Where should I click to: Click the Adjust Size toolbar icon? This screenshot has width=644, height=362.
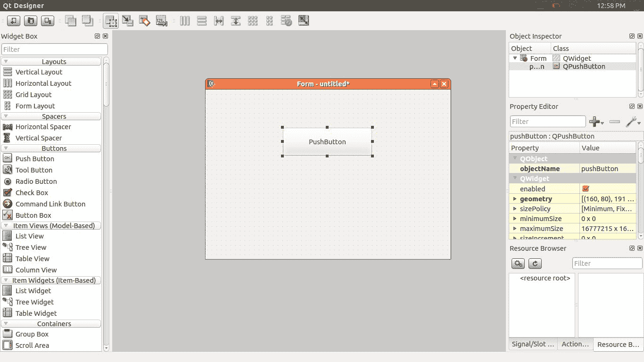coord(304,21)
